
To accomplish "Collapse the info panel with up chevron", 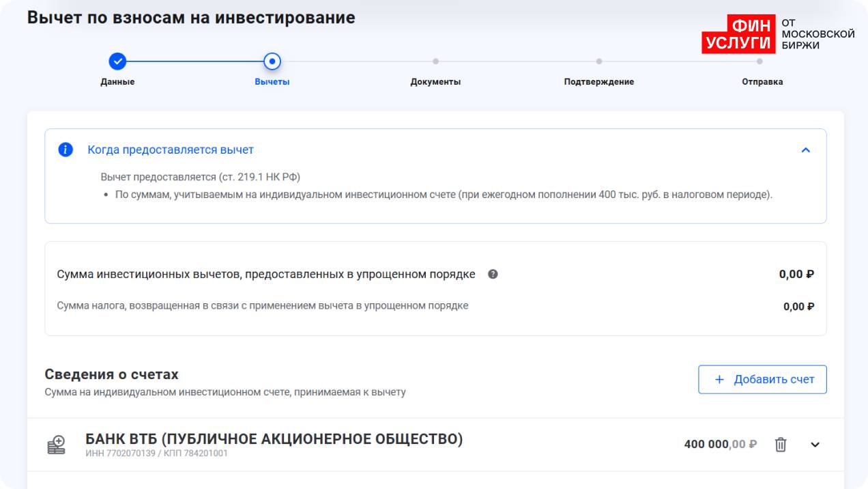I will 805,150.
